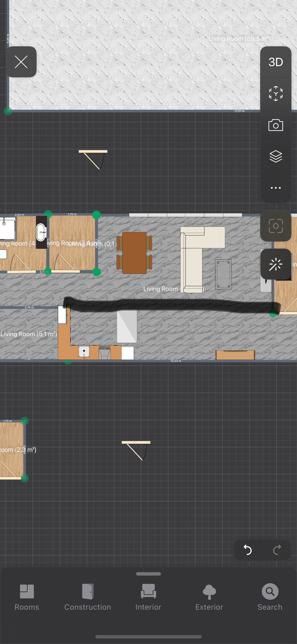Switch to 3D view mode
This screenshot has width=297, height=644.
point(276,62)
